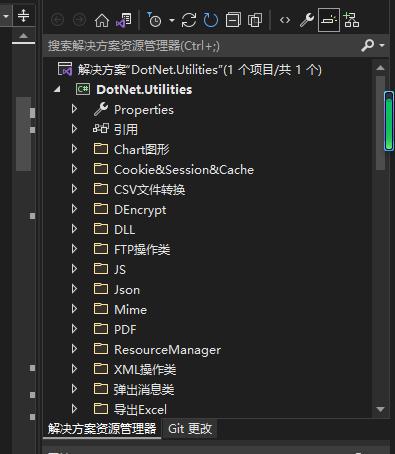Viewport: 395px width, 454px height.
Task: Expand the Properties node
Action: point(74,109)
